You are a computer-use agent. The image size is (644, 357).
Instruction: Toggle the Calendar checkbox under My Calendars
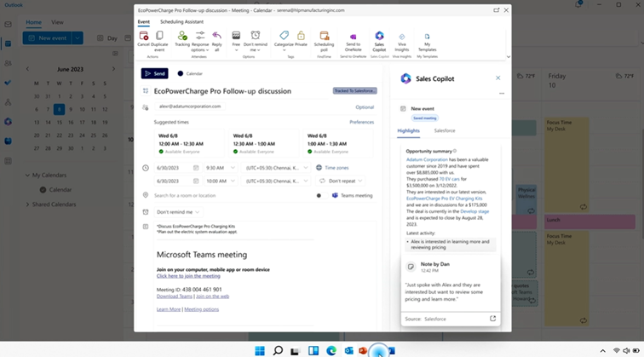click(43, 190)
